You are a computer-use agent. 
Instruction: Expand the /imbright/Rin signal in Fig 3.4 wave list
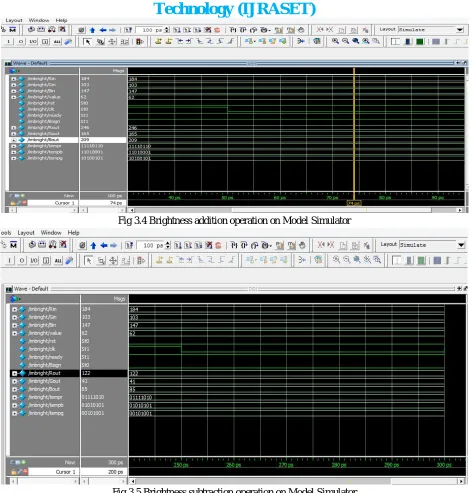(x=14, y=79)
